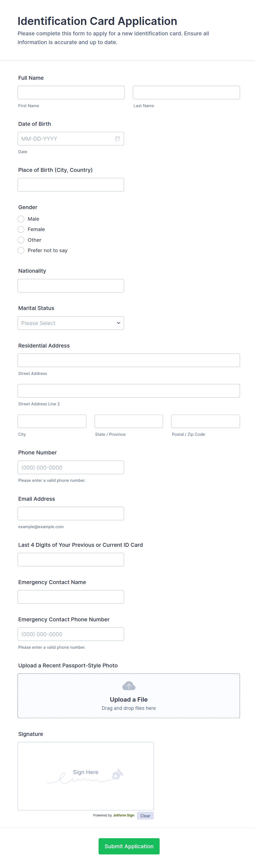Click the Email Address input
This screenshot has height=868, width=255.
pos(70,514)
